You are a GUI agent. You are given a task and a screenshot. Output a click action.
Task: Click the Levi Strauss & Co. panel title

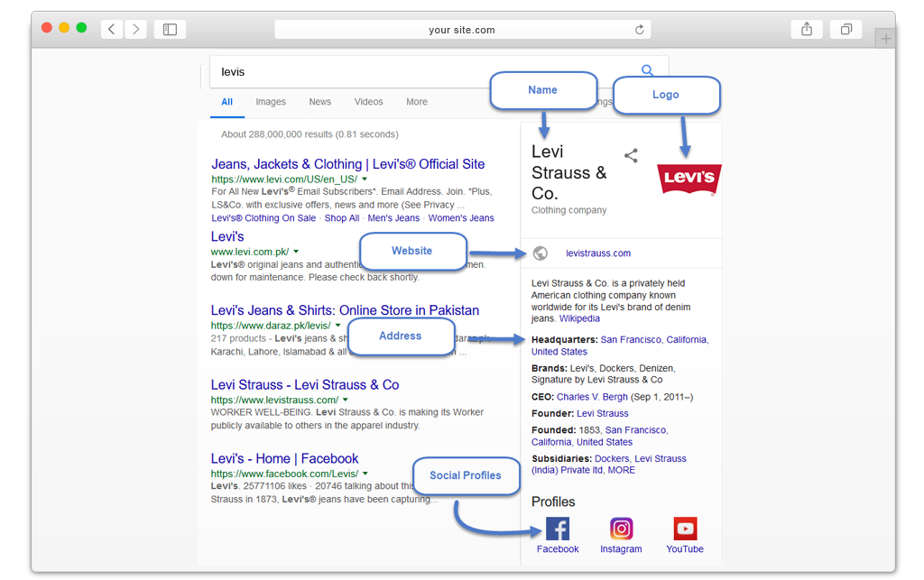568,172
